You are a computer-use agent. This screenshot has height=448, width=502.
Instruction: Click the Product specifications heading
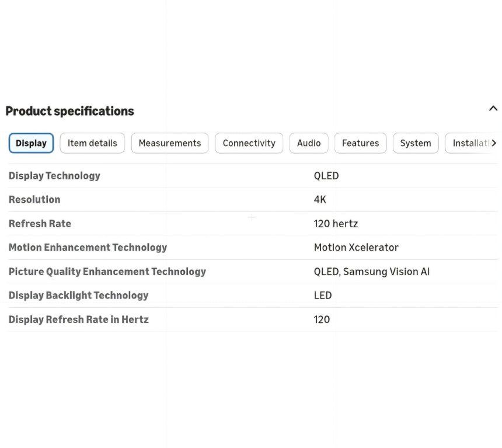point(70,111)
